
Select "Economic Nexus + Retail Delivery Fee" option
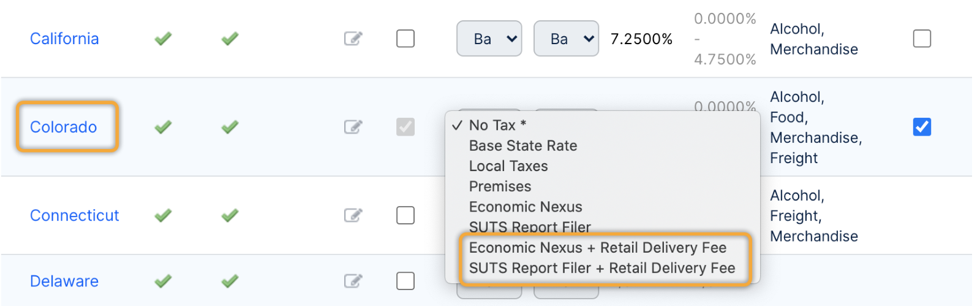(x=597, y=248)
